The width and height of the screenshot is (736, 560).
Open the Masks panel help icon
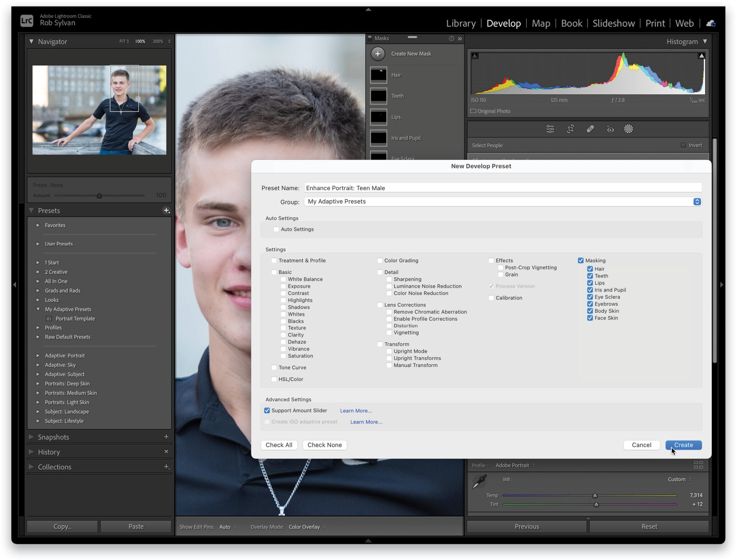(452, 38)
